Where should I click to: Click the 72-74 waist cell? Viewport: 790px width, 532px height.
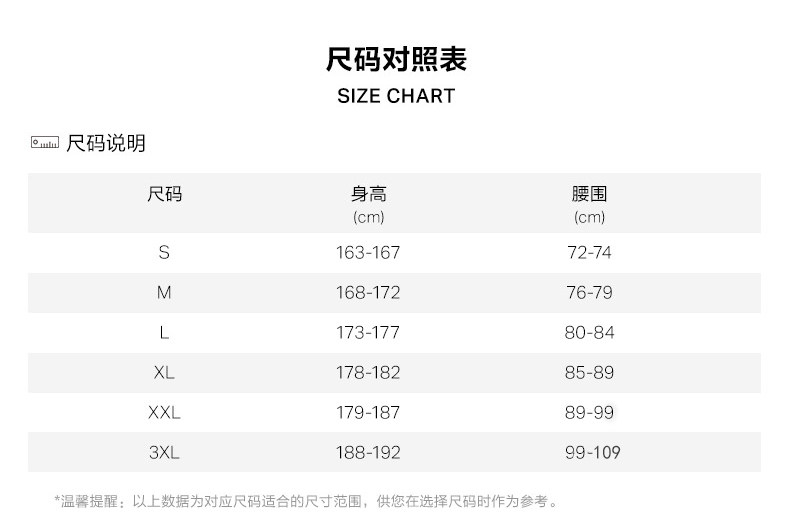(x=589, y=253)
